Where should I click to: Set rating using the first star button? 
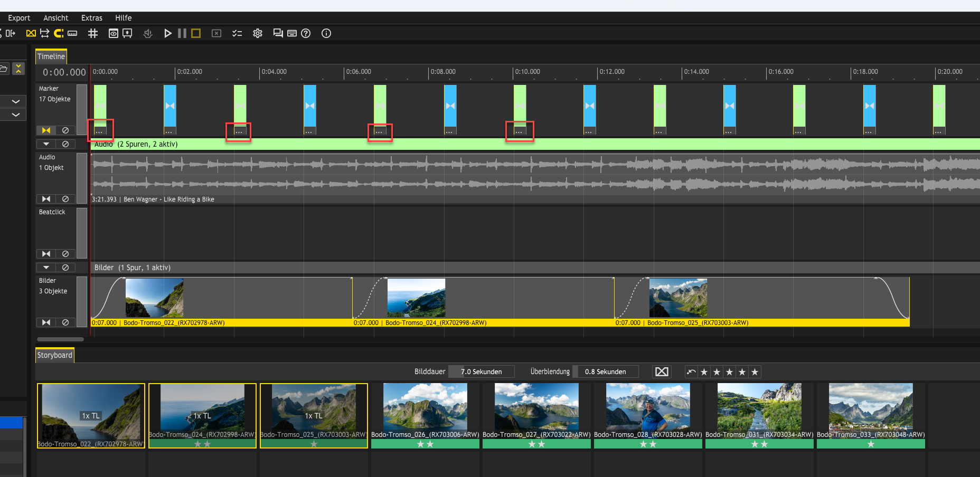coord(704,371)
